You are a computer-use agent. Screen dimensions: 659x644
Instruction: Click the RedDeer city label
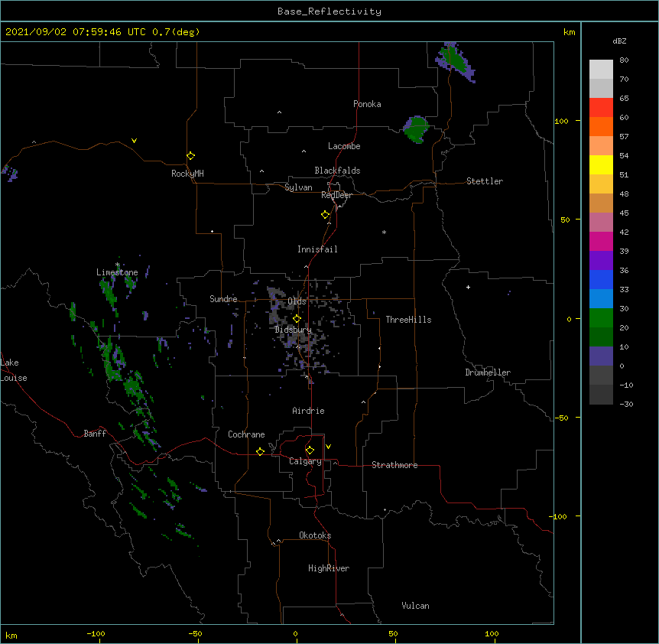[336, 195]
